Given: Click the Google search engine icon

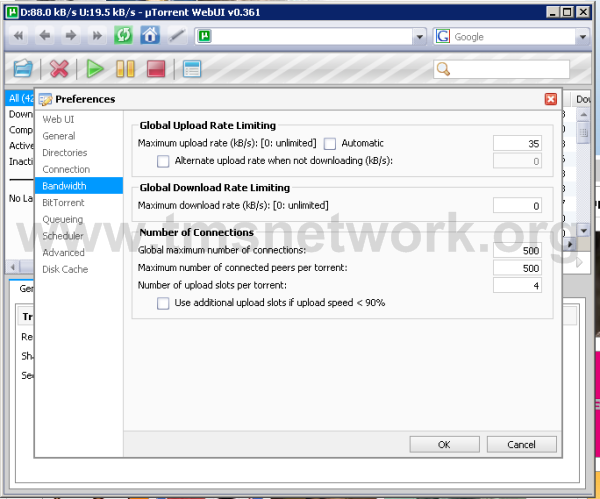Looking at the screenshot, I should click(443, 37).
